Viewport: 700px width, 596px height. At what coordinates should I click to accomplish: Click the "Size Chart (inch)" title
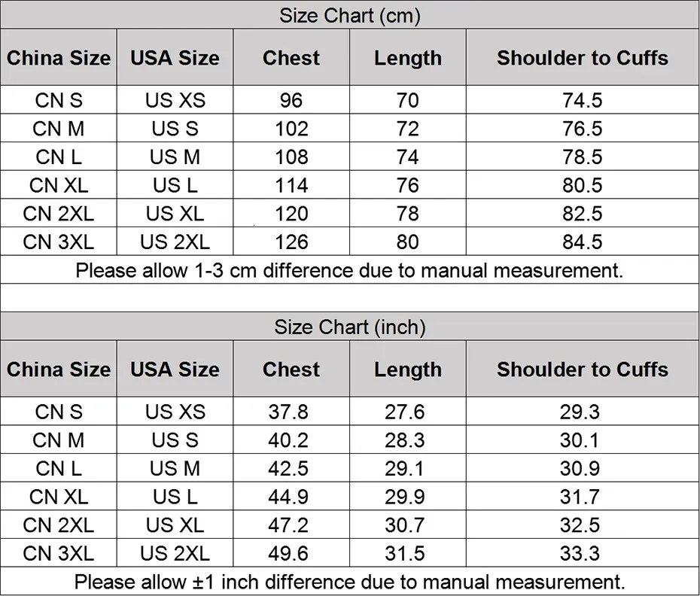pos(350,327)
